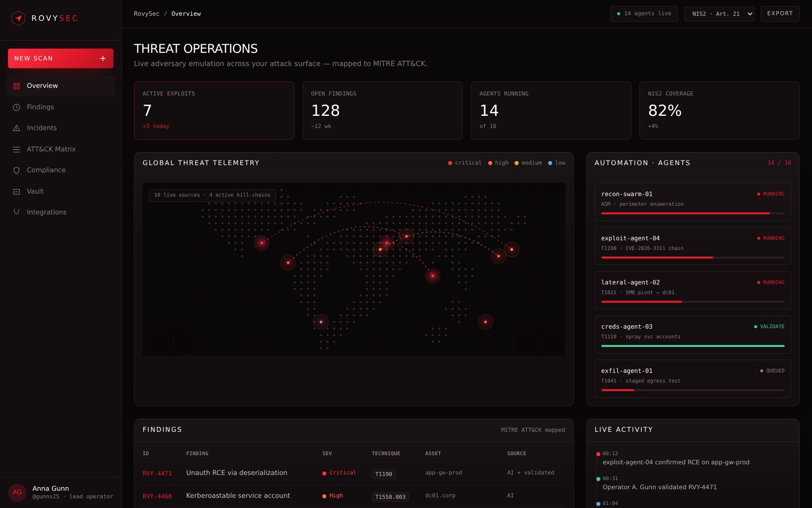Click the SEV column header
The height and width of the screenshot is (508, 812).
pos(327,454)
